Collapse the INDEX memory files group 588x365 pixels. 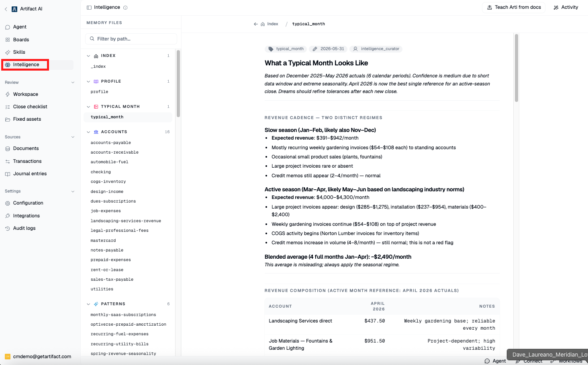click(x=88, y=56)
